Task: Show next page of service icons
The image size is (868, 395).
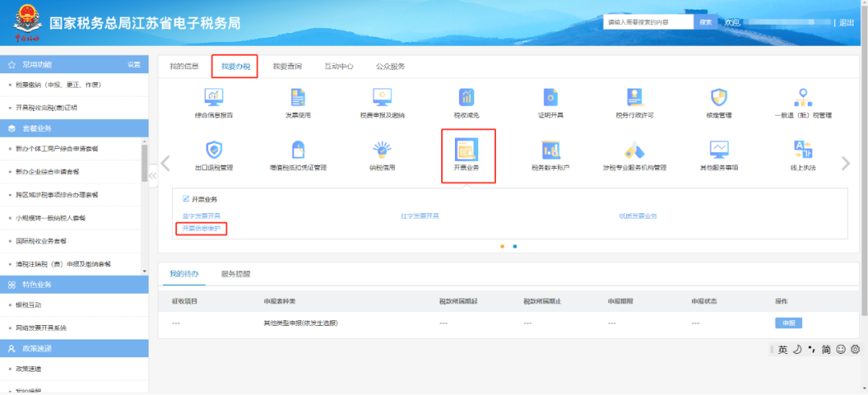Action: pyautogui.click(x=845, y=163)
